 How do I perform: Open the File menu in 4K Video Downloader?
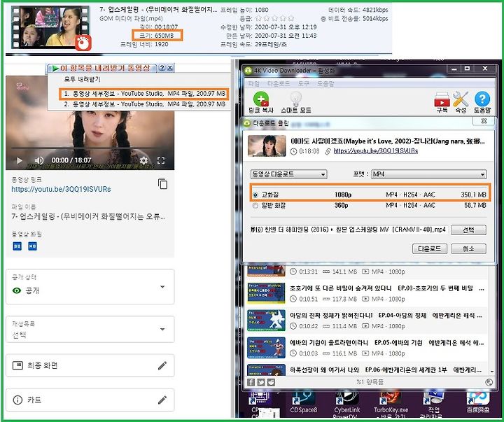tap(254, 83)
